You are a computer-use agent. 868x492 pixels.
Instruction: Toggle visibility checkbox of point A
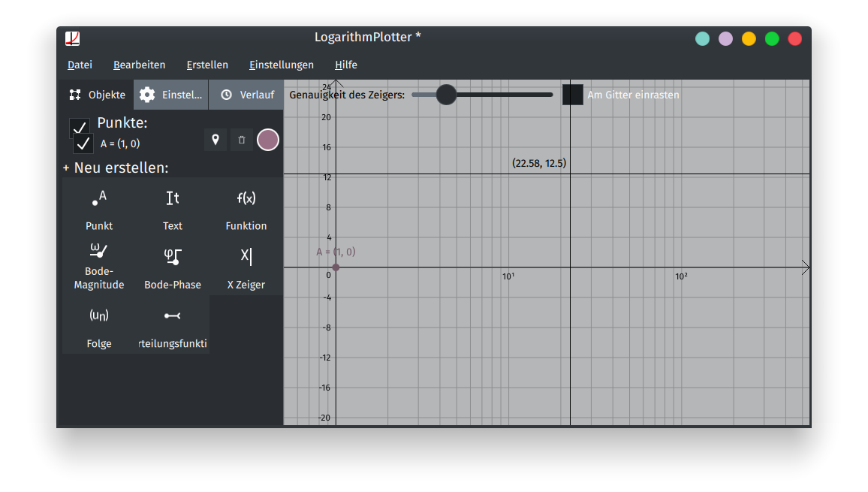tap(83, 143)
